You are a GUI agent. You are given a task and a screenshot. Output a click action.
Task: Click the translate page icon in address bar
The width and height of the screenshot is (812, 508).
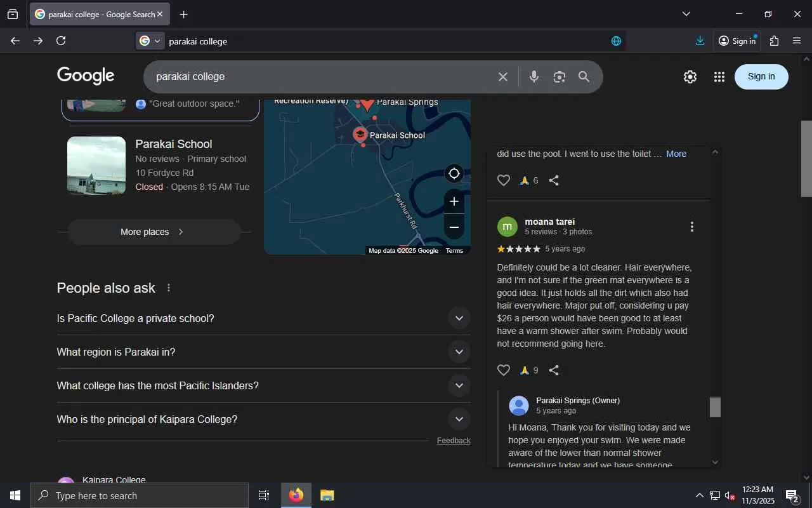[616, 41]
